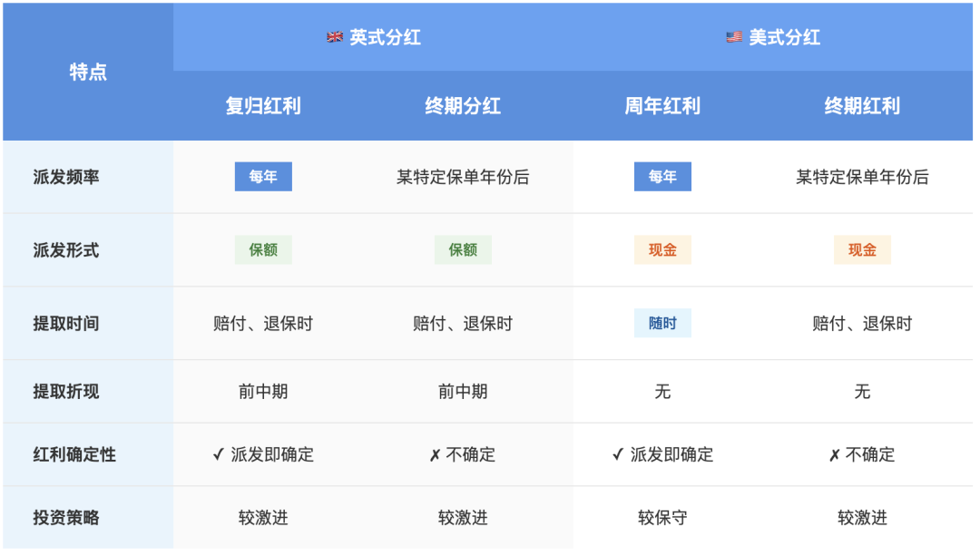980x555 pixels.
Task: Click the X mark in the 终期分红 certainty cell
Action: pos(435,455)
